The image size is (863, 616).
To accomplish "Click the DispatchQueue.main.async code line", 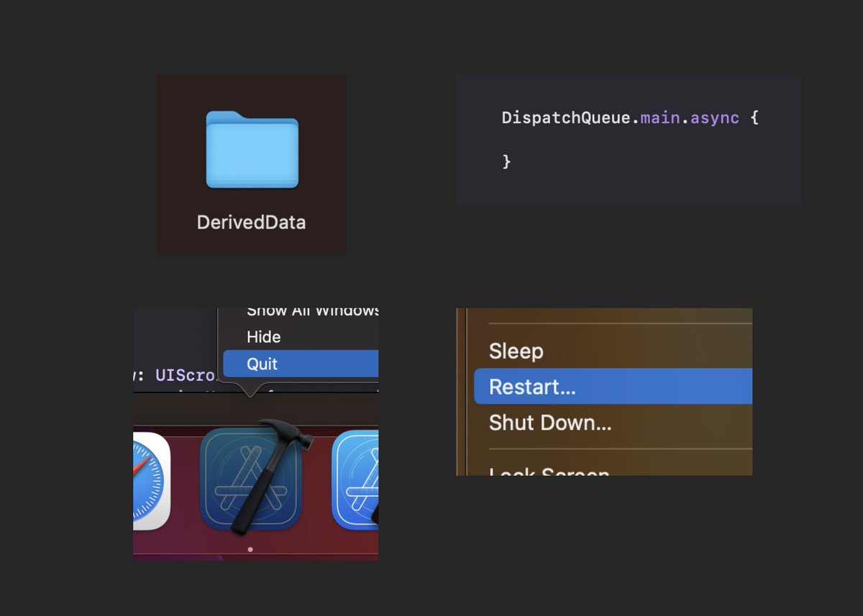I will coord(630,117).
